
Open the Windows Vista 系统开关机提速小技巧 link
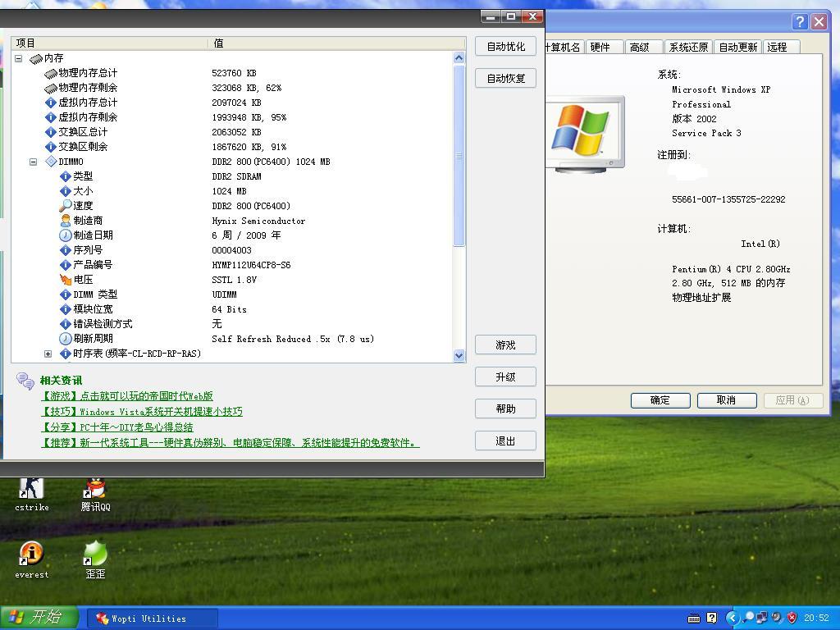click(141, 412)
